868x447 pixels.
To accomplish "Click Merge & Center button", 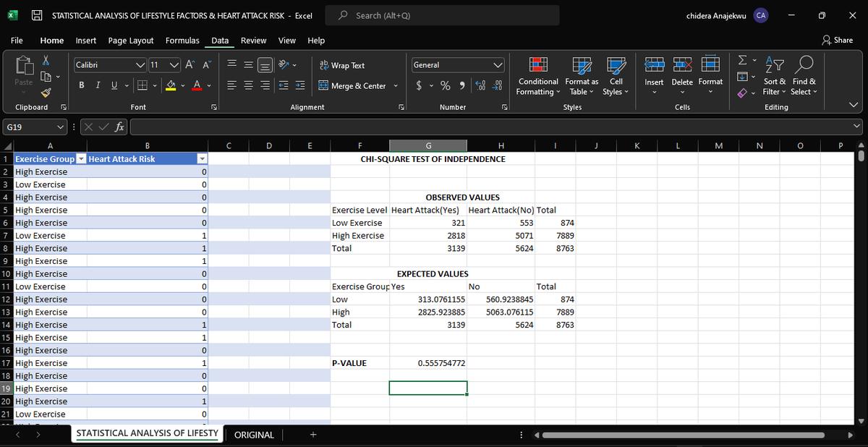I will coord(352,86).
